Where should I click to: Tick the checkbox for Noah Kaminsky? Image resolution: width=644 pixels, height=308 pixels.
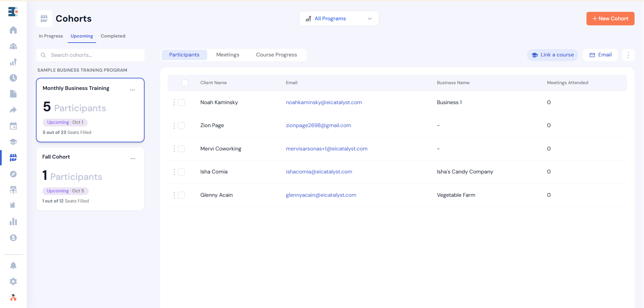point(181,102)
